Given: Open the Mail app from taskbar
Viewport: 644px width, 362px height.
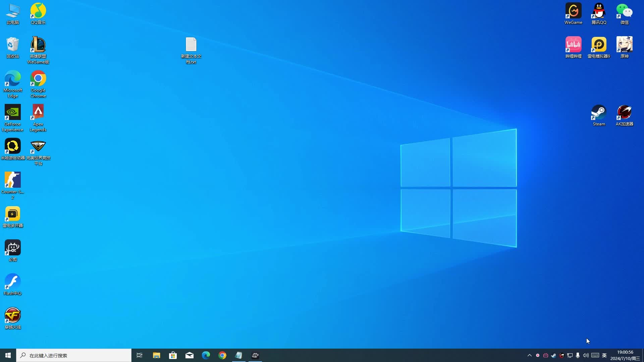Looking at the screenshot, I should coord(189,355).
